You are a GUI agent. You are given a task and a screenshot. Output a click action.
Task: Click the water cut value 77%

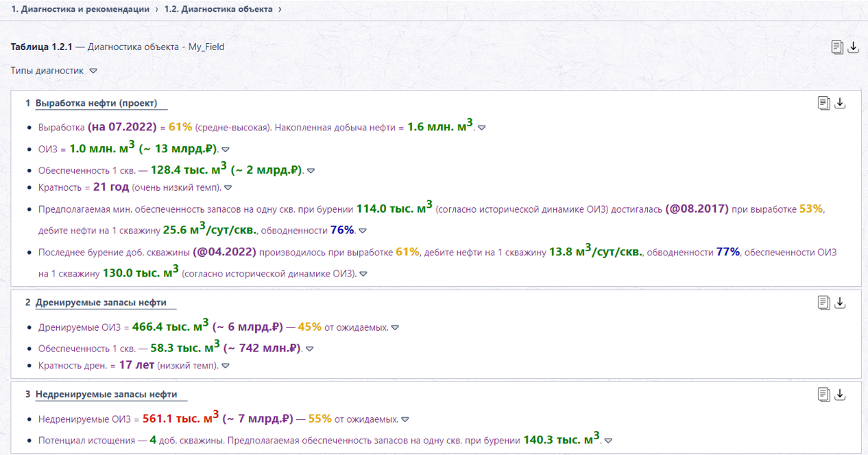click(728, 252)
